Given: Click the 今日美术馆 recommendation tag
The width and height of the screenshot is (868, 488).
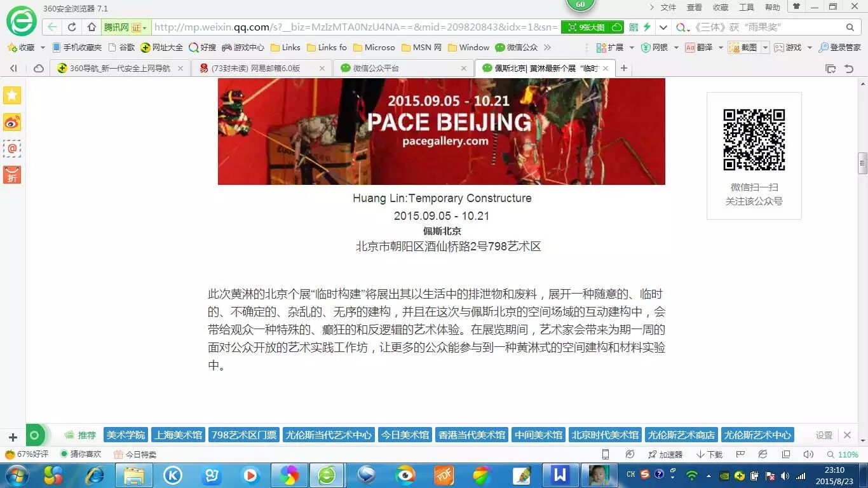Looking at the screenshot, I should pyautogui.click(x=404, y=435).
